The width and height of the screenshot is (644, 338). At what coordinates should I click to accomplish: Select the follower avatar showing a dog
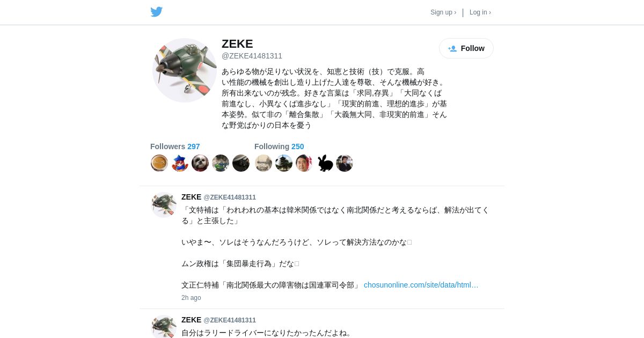tap(200, 163)
